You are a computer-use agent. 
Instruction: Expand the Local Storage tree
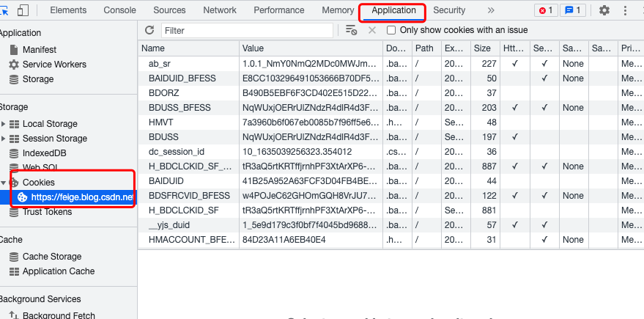3,124
